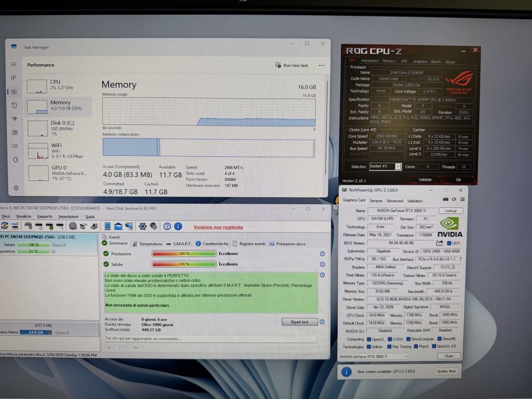
Task: Toggle DirectML checkbox in GPU-Z
Action: [x=440, y=339]
